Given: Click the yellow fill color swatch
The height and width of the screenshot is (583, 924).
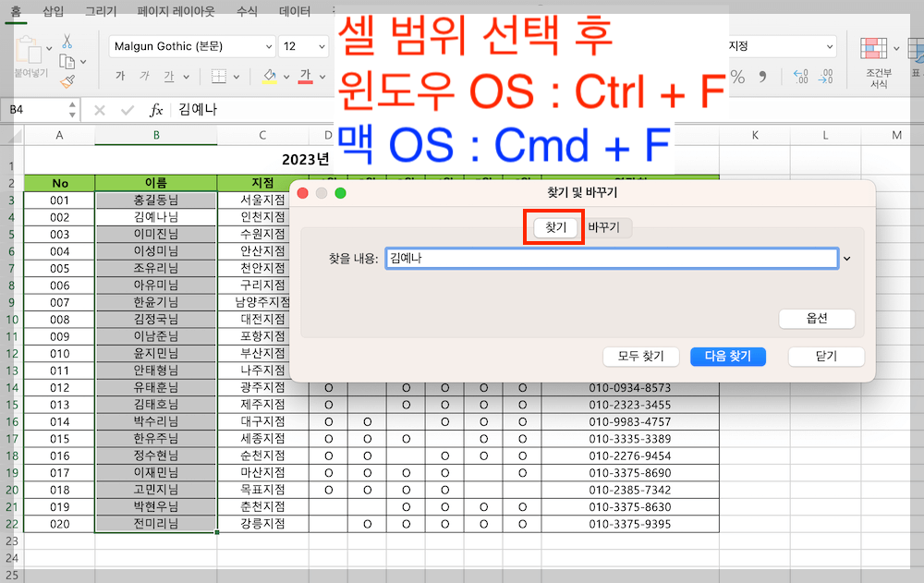Looking at the screenshot, I should pos(272,76).
